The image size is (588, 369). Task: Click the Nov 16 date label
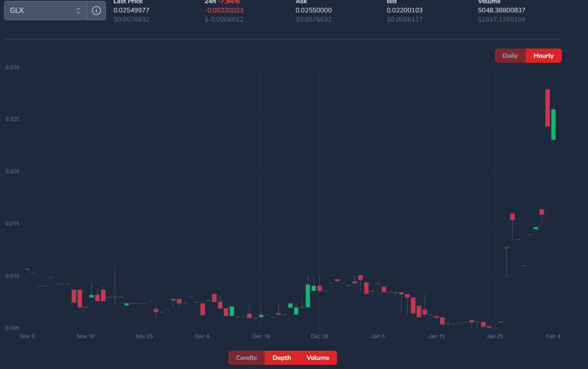coord(86,336)
